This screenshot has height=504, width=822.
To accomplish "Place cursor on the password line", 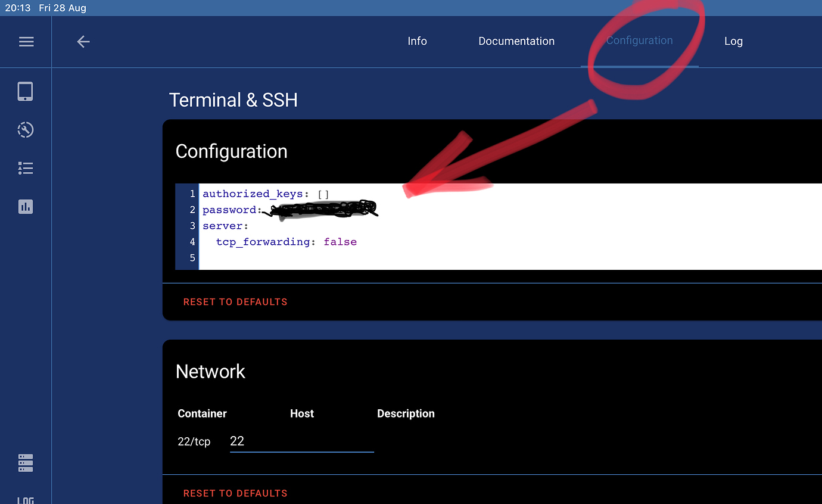I will (232, 210).
